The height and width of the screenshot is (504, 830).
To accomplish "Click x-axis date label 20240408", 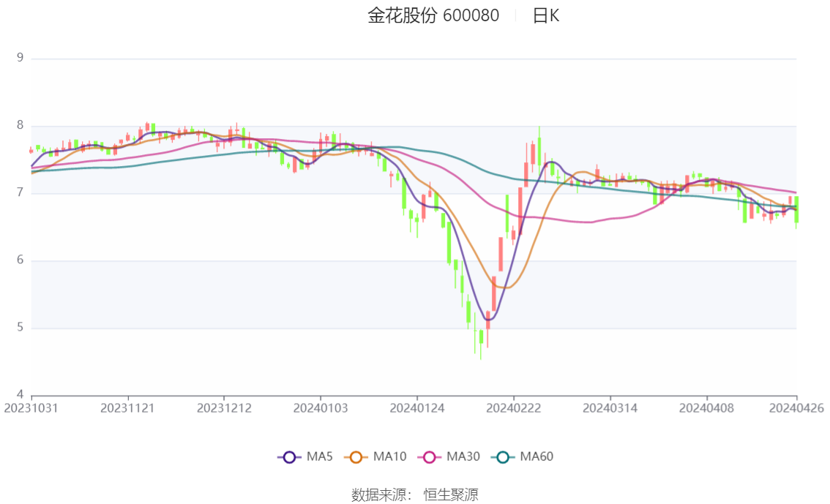I will (x=706, y=408).
